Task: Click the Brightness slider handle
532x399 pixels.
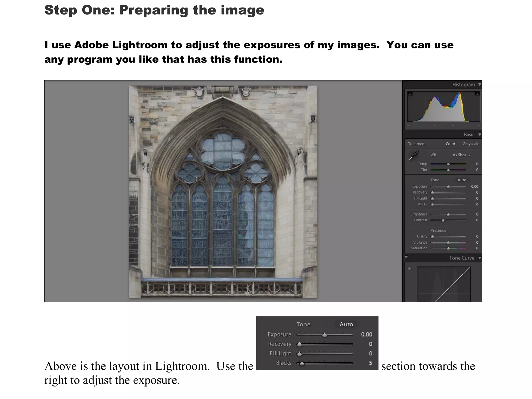Action: point(448,214)
